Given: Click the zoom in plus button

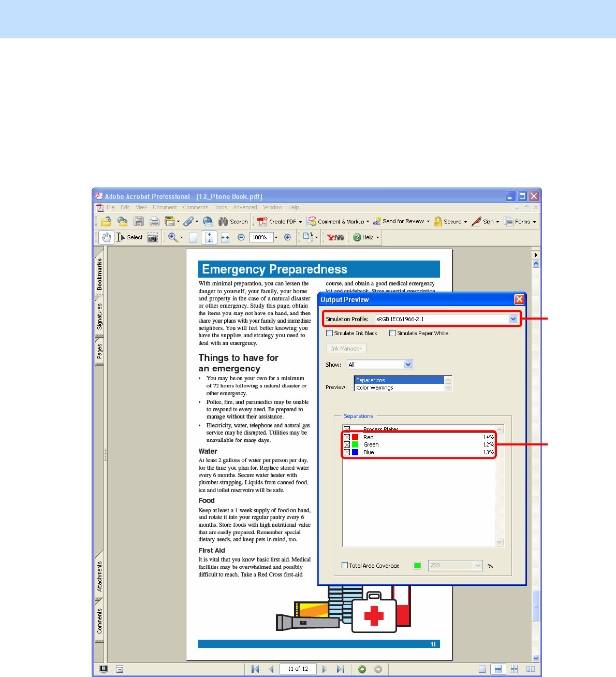Looking at the screenshot, I should point(288,237).
